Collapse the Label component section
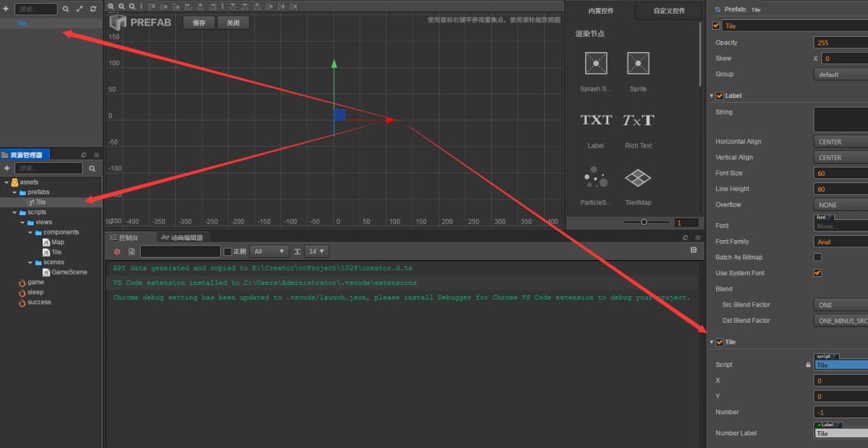This screenshot has width=868, height=448. click(x=712, y=96)
